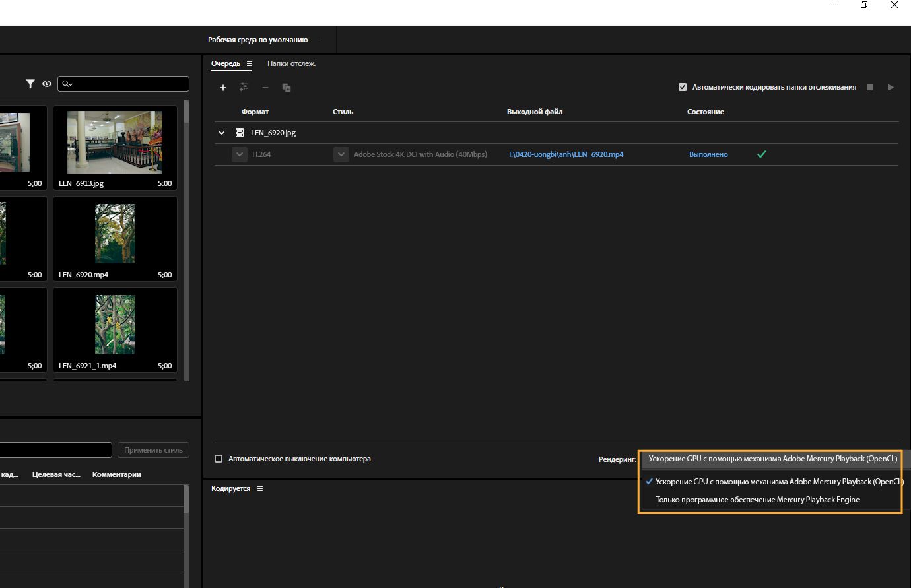Select the Кодируется panel tab

[x=230, y=489]
